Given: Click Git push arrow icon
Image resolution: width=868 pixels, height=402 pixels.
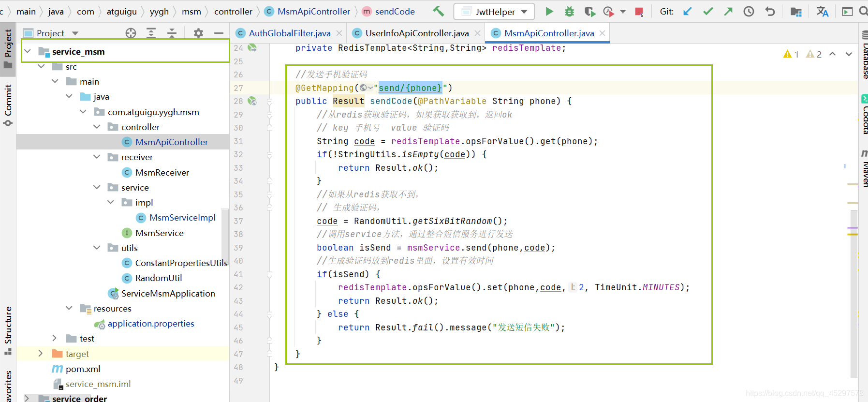Looking at the screenshot, I should click(x=728, y=11).
